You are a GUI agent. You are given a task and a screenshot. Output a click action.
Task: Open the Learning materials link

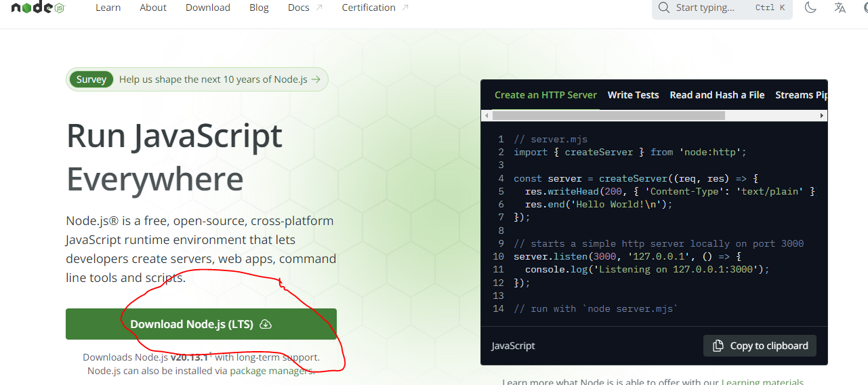pyautogui.click(x=762, y=382)
